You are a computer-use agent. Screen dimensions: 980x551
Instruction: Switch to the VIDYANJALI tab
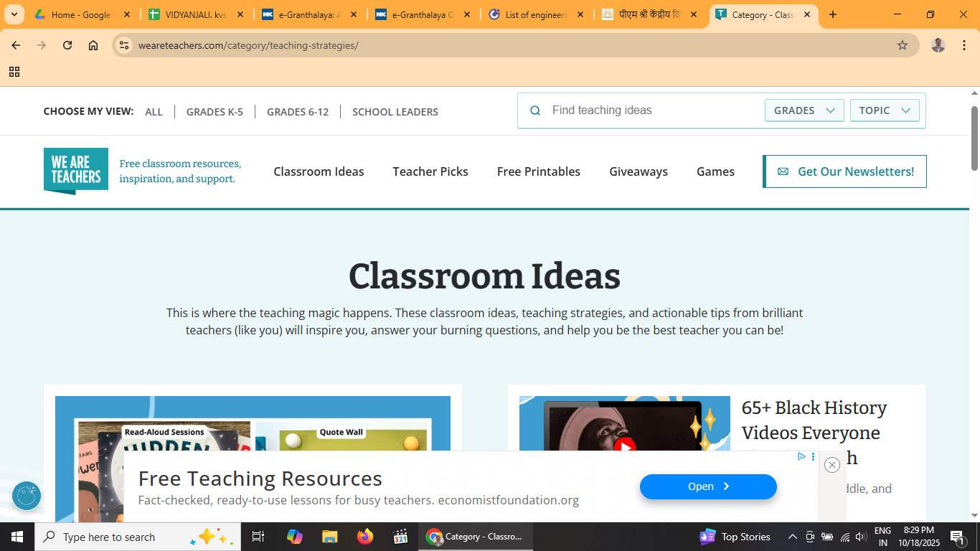pos(194,14)
